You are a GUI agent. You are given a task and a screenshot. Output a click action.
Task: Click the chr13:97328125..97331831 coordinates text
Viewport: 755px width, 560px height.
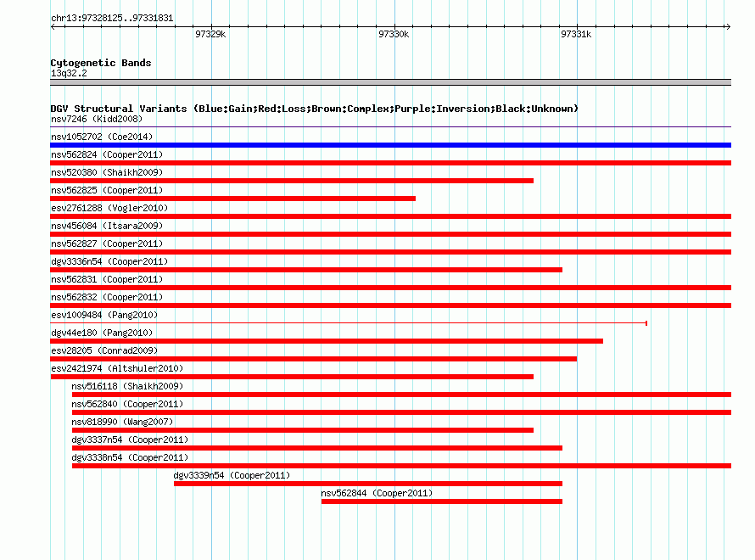[112, 19]
